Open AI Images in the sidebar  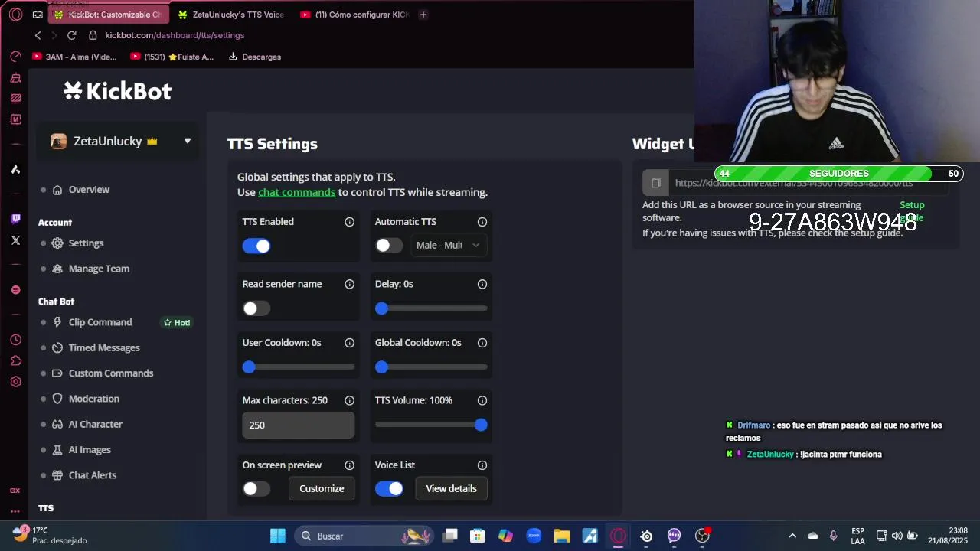90,450
